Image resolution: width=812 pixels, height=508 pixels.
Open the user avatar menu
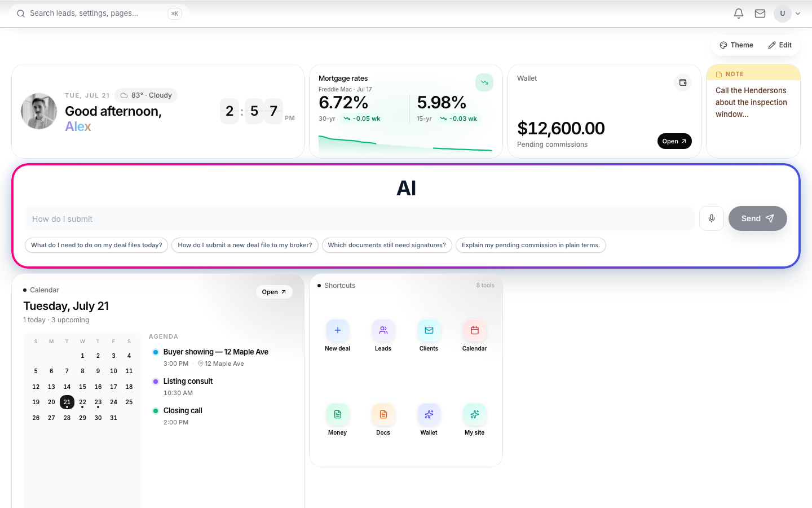[783, 14]
